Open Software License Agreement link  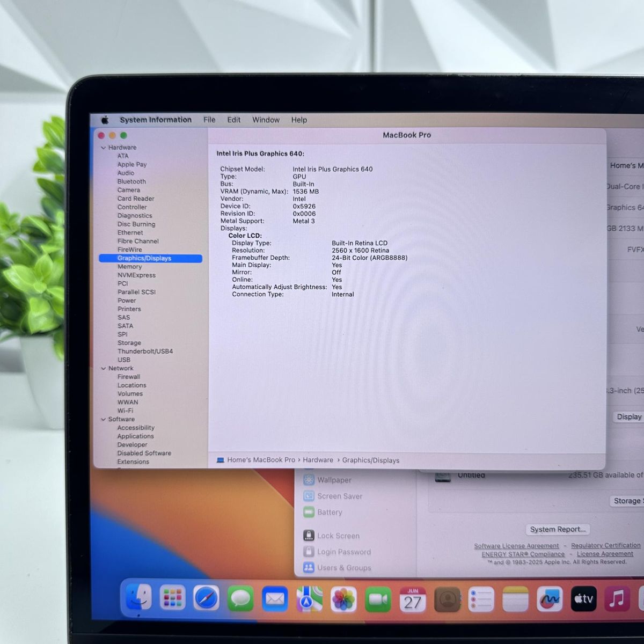[516, 546]
